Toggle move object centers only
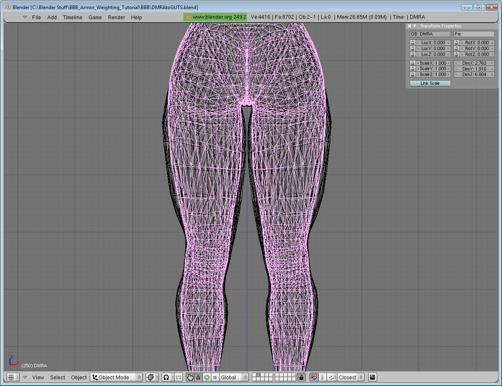Viewport: 502px width, 386px height. pyautogui.click(x=178, y=377)
